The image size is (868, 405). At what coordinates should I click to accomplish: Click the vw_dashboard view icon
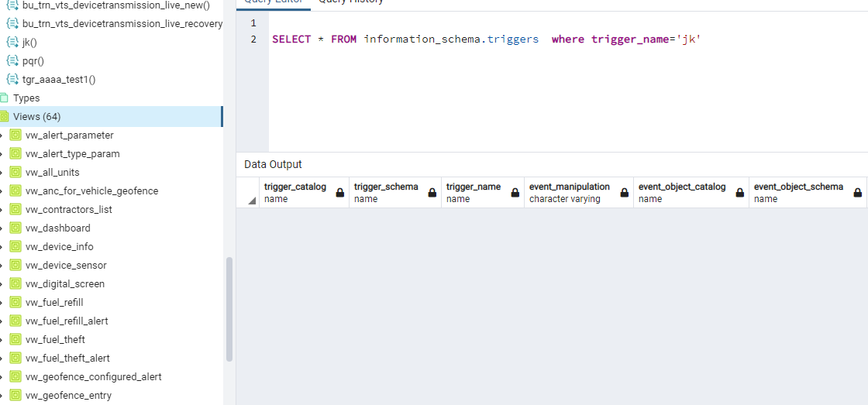pos(15,228)
